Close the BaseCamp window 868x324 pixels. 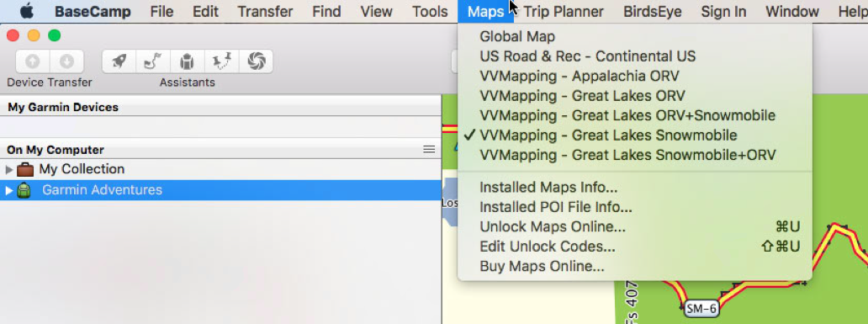[12, 36]
